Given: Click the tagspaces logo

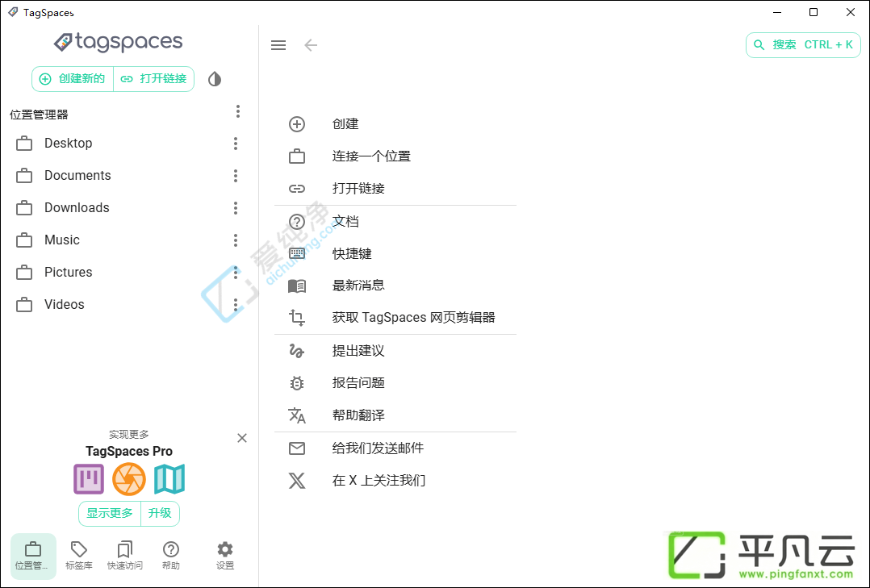Looking at the screenshot, I should click(x=118, y=42).
